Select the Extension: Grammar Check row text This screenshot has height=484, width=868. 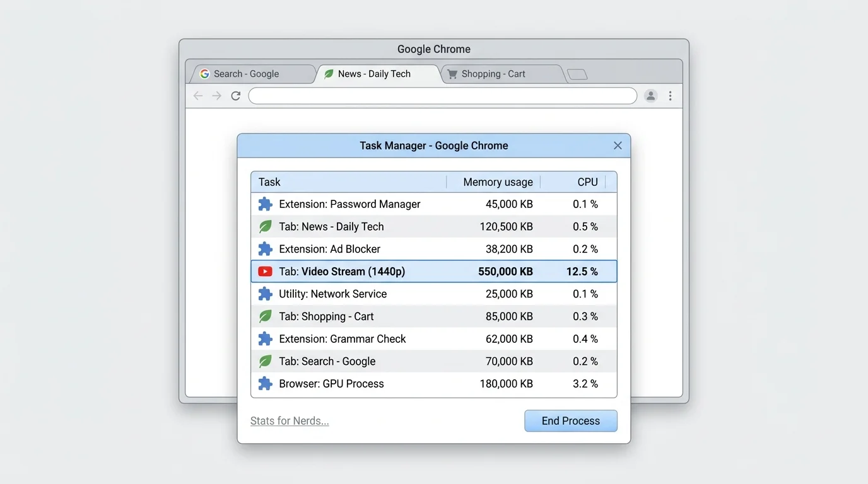pos(343,339)
